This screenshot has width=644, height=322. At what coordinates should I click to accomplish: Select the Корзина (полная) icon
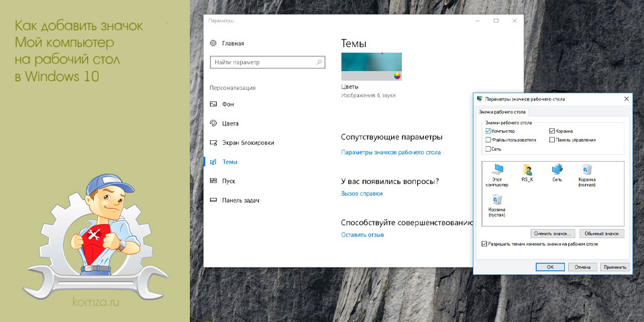point(587,170)
